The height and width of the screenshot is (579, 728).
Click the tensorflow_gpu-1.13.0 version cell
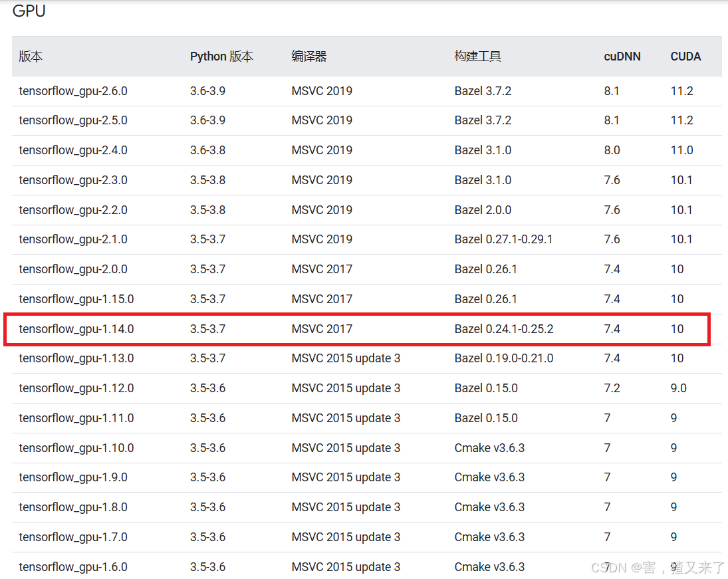(x=76, y=358)
